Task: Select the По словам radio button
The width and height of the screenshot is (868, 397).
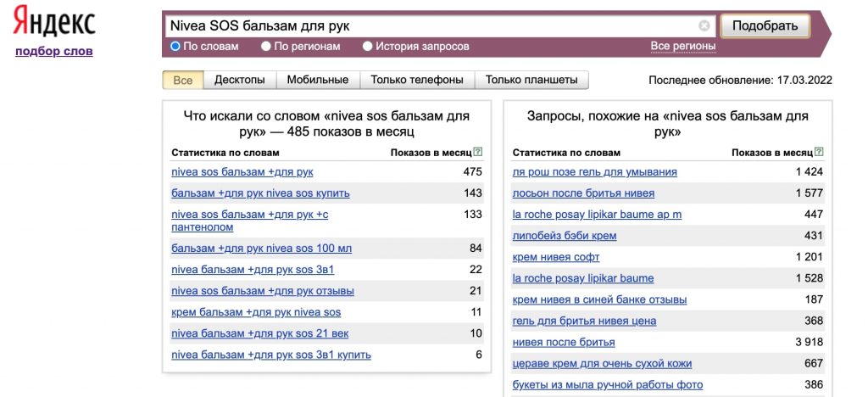Action: [175, 46]
